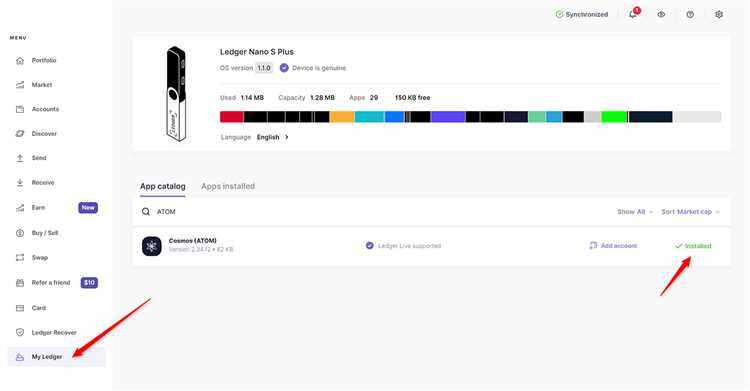The width and height of the screenshot is (750, 391).
Task: Click the $10 badge on Refer a friend
Action: pyautogui.click(x=89, y=283)
